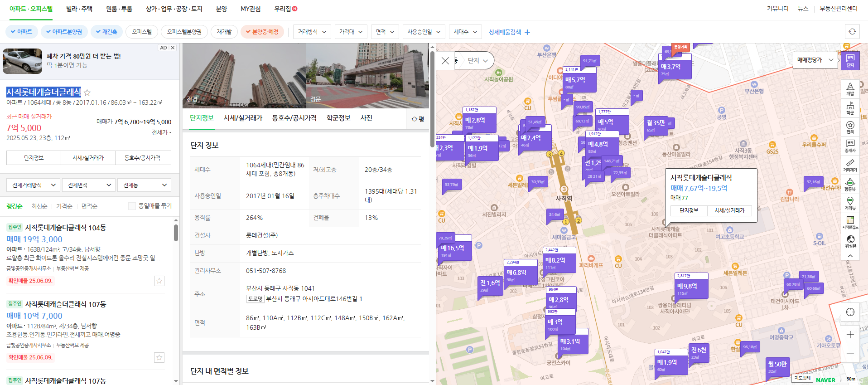This screenshot has height=385, width=868.
Task: Open the 면적 filter dropdown
Action: click(x=385, y=32)
